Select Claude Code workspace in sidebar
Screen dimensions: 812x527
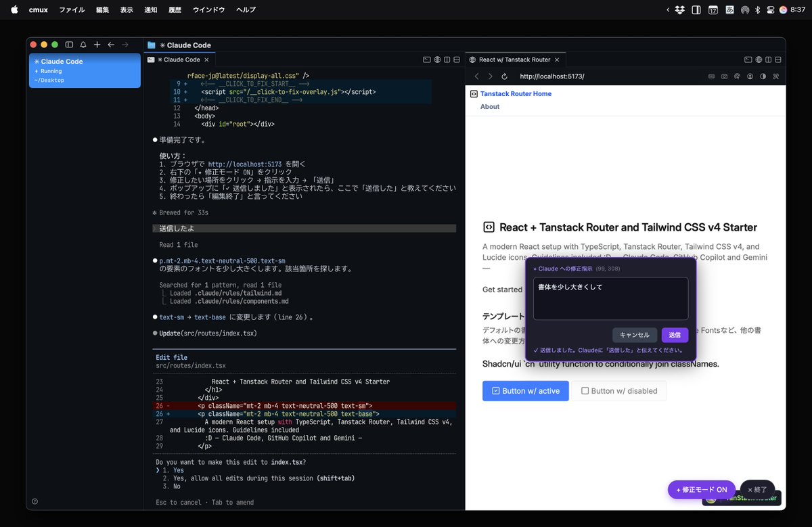pos(85,70)
